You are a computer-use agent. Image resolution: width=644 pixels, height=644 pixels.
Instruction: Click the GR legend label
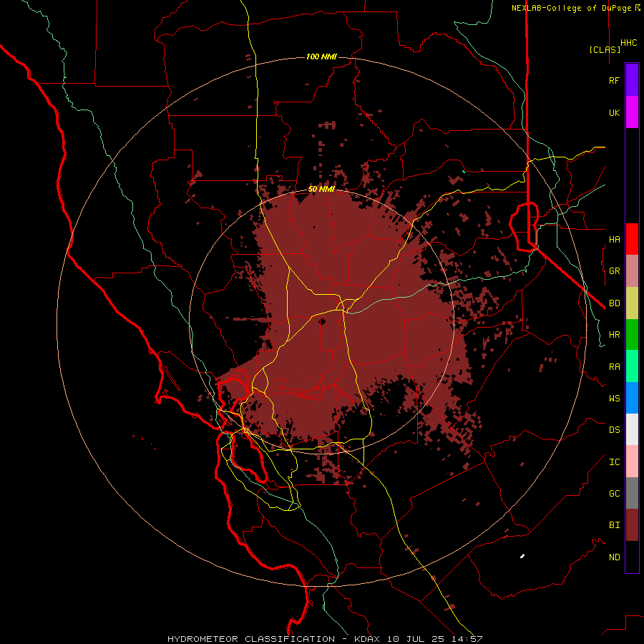(x=614, y=271)
